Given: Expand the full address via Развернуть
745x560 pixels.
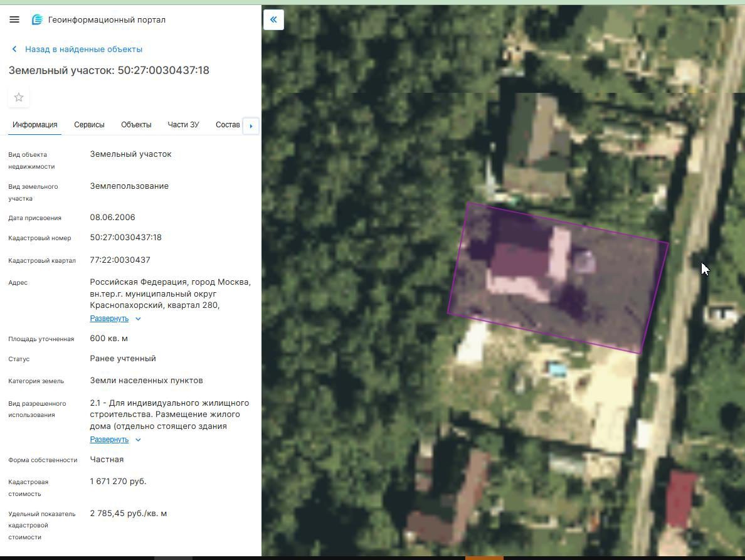Looking at the screenshot, I should click(109, 319).
